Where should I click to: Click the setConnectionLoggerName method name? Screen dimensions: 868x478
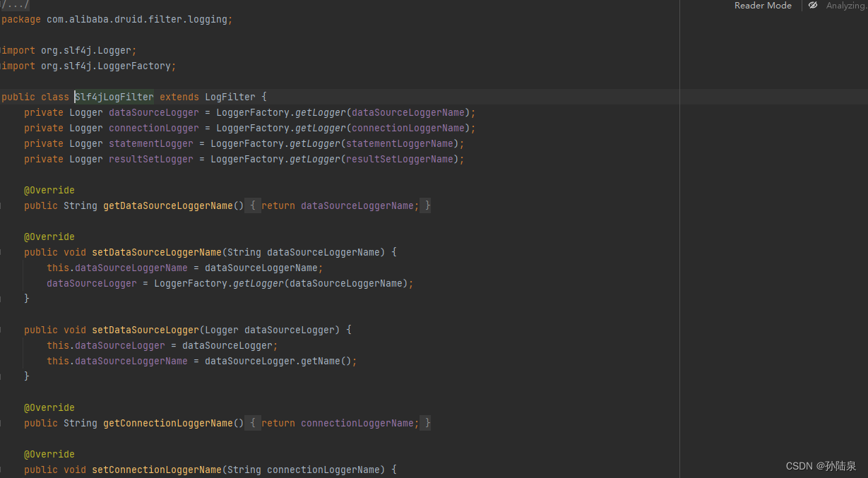point(156,470)
